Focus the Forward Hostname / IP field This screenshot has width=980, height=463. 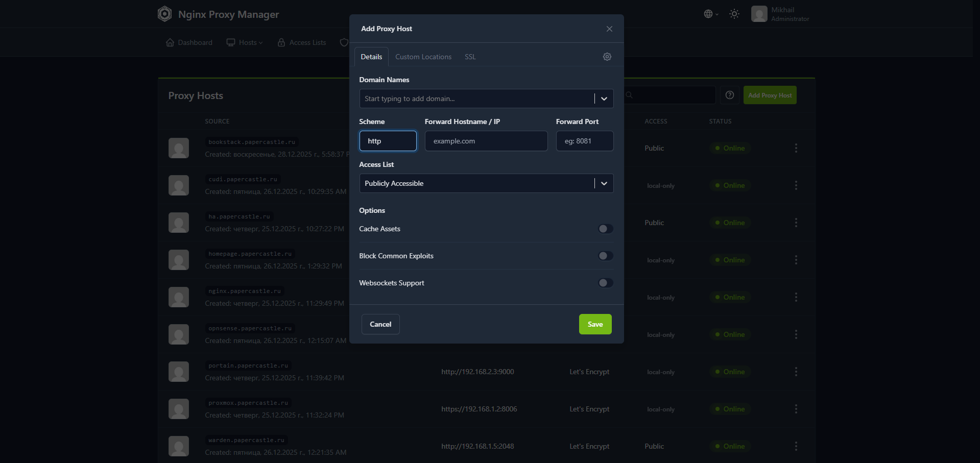[x=486, y=141]
